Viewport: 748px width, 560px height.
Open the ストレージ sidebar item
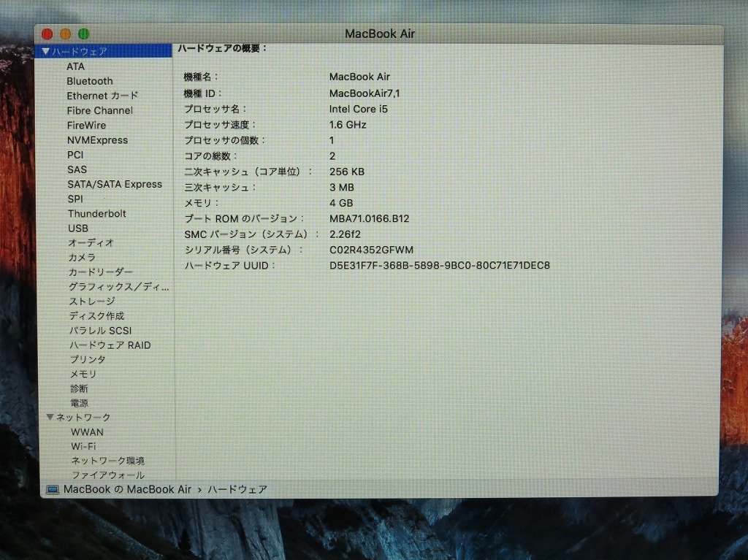(x=92, y=302)
